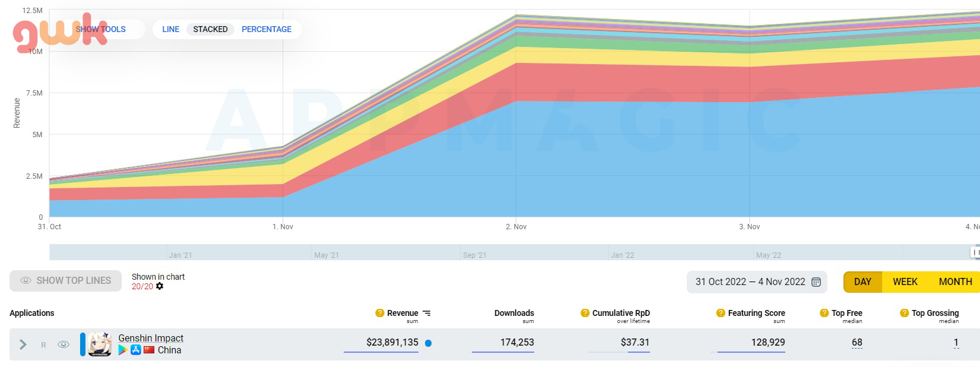Screen dimensions: 980x367
Task: Click the Show Top Lines button
Action: 65,281
